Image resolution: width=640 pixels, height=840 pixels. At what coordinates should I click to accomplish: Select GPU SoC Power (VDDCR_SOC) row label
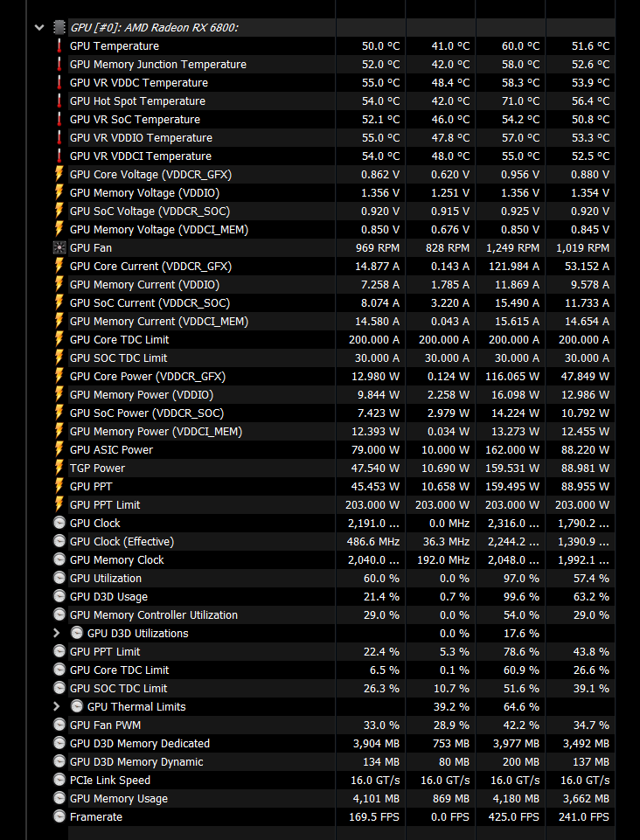147,413
